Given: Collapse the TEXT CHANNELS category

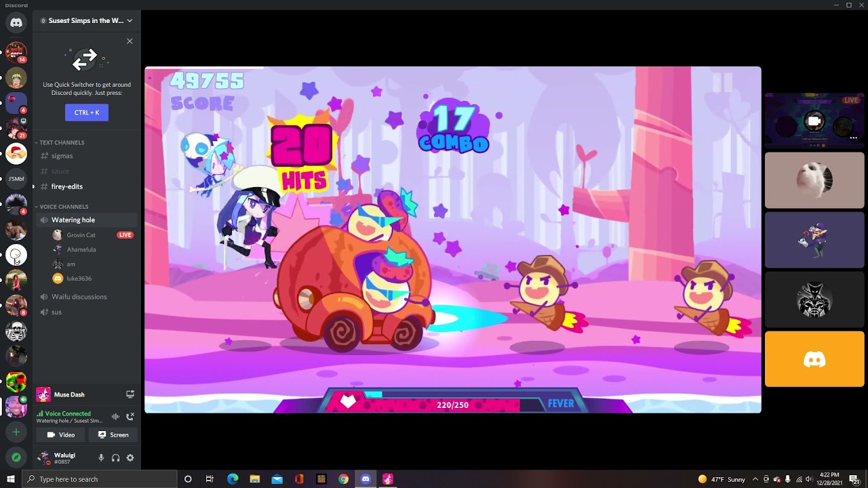Looking at the screenshot, I should click(62, 142).
